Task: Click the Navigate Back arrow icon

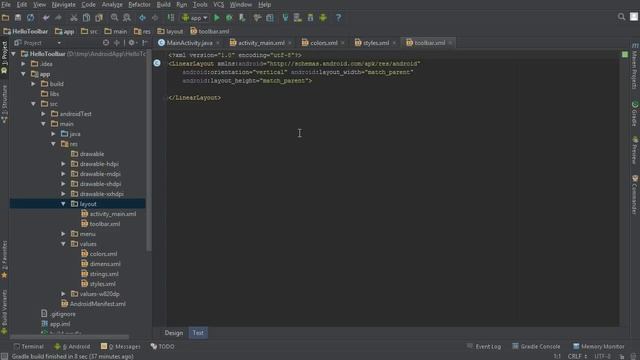Action: (x=142, y=18)
